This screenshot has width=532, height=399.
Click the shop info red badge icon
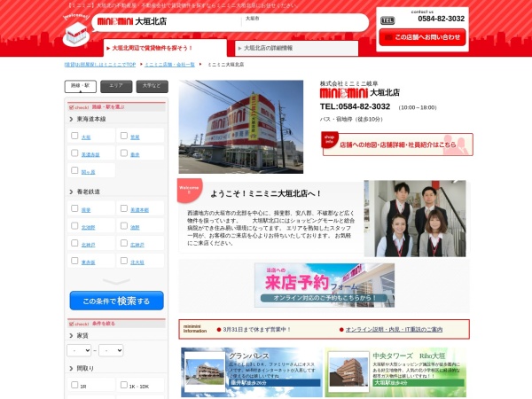pyautogui.click(x=330, y=139)
